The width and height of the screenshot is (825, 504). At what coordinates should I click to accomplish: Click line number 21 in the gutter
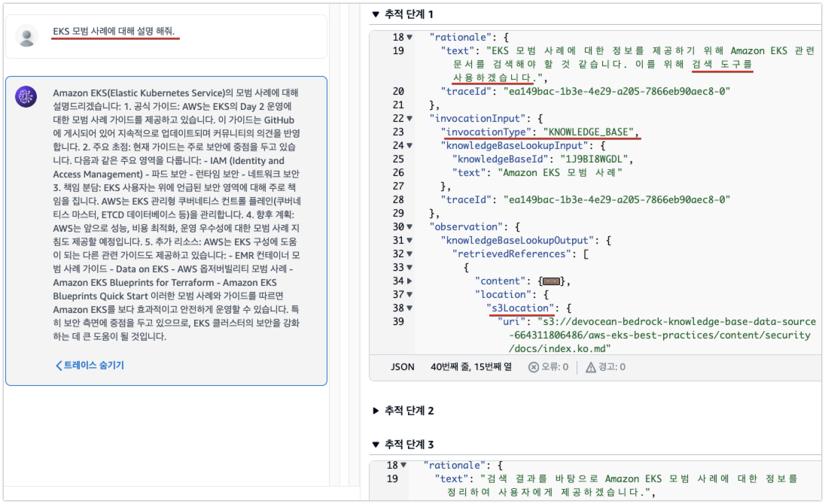[398, 105]
